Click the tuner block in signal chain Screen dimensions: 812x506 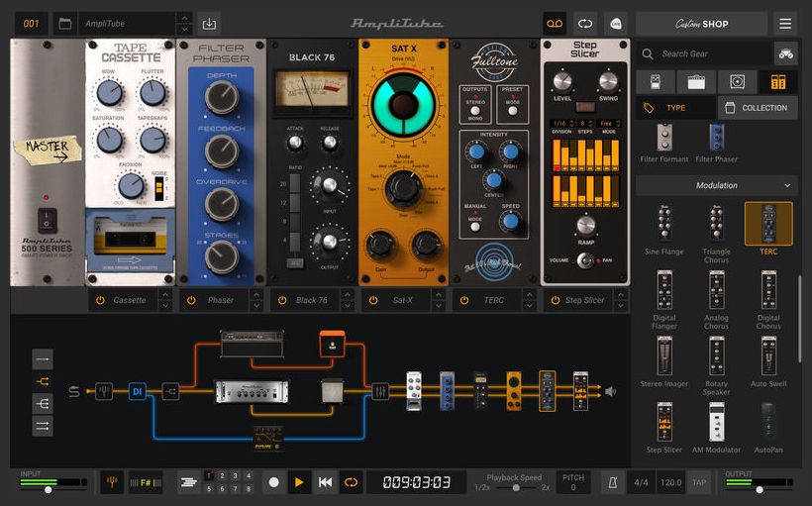(x=104, y=391)
